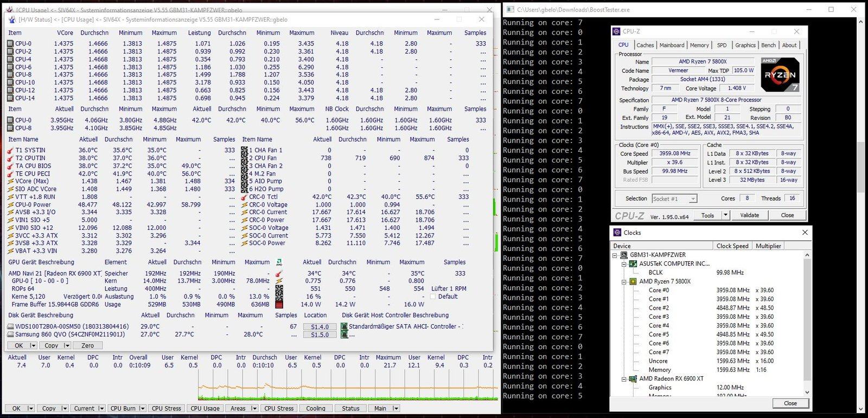
Task: Click the Validate button in CPU-Z
Action: click(750, 215)
